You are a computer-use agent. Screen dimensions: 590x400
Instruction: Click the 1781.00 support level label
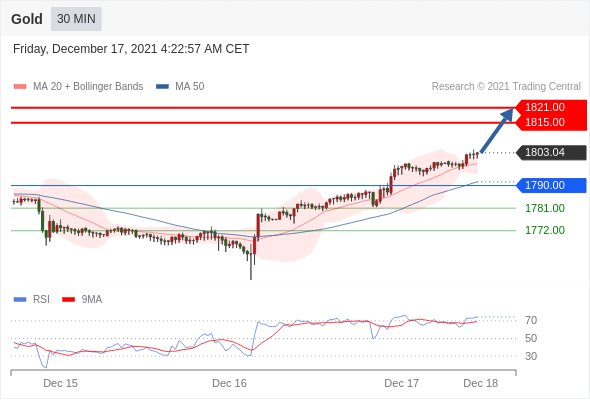coord(545,208)
